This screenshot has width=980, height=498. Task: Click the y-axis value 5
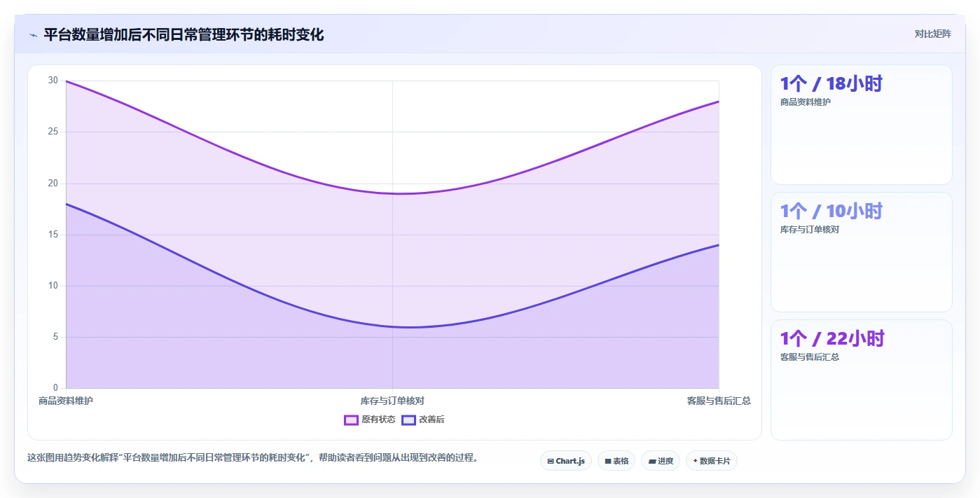tap(56, 337)
